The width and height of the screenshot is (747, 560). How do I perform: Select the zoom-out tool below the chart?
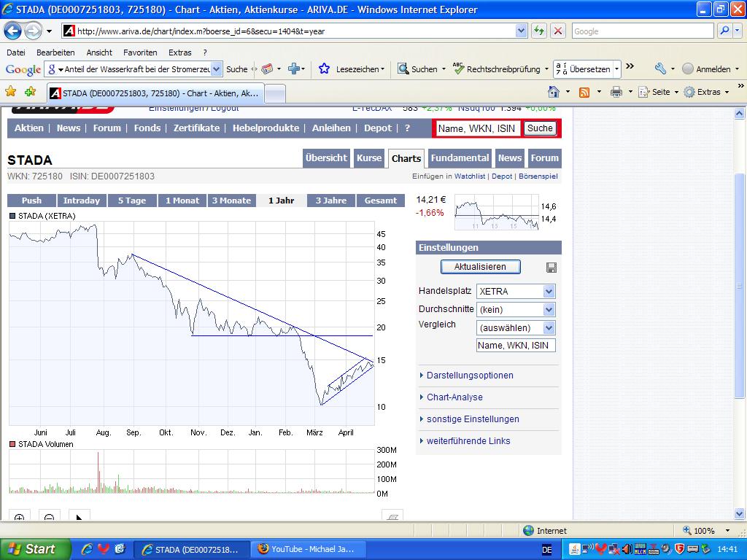49,518
